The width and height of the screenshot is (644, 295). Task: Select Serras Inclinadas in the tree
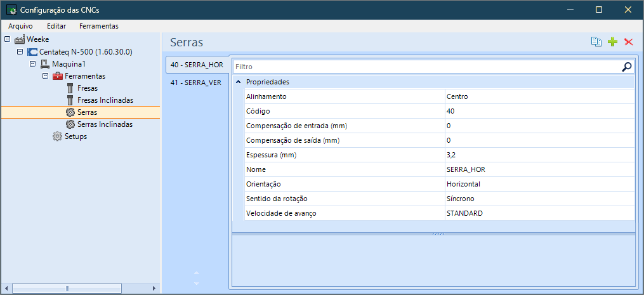pos(105,124)
